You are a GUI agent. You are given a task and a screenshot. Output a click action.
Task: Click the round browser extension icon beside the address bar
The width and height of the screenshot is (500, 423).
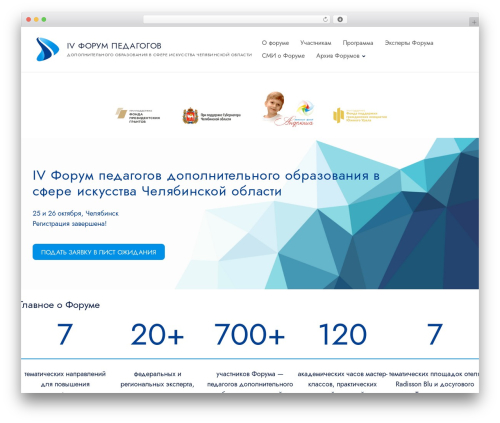[340, 19]
